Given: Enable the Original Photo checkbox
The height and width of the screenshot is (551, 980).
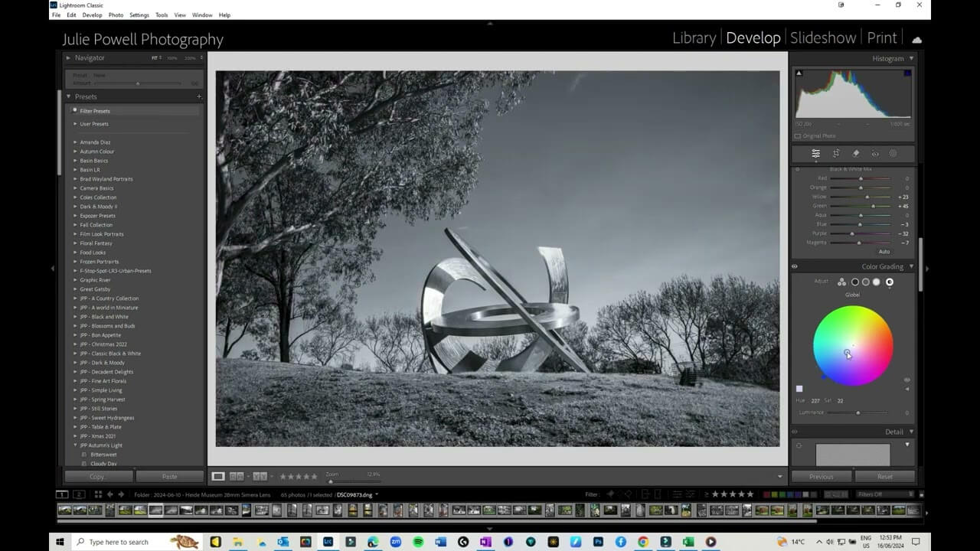Looking at the screenshot, I should click(x=798, y=136).
